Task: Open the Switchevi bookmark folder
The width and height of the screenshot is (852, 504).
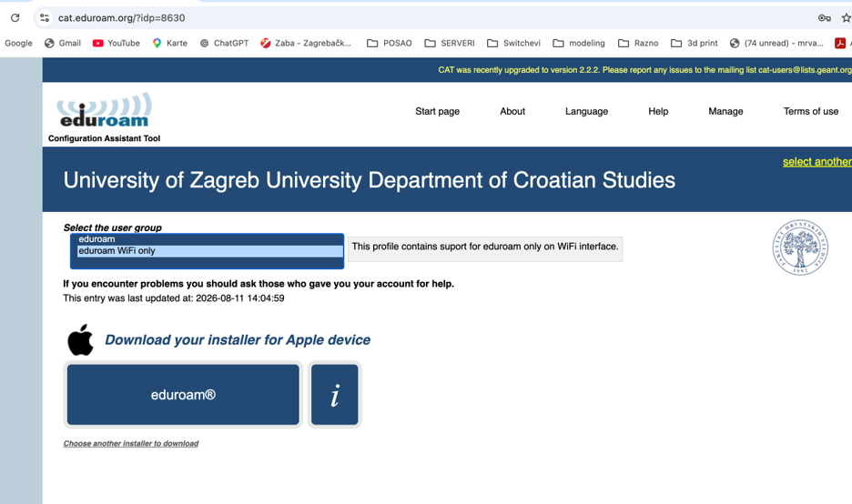Action: tap(513, 43)
